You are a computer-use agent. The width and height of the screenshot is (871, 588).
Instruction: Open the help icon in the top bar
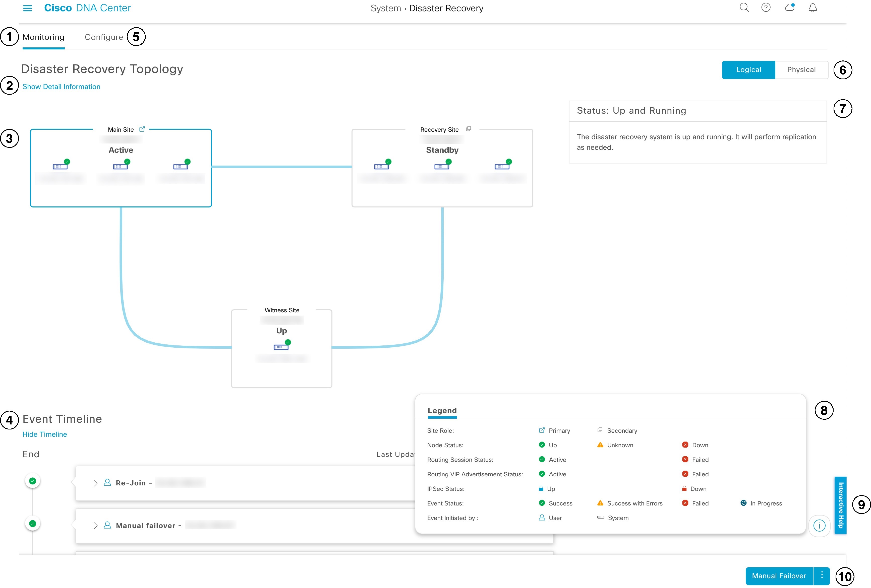click(x=766, y=8)
